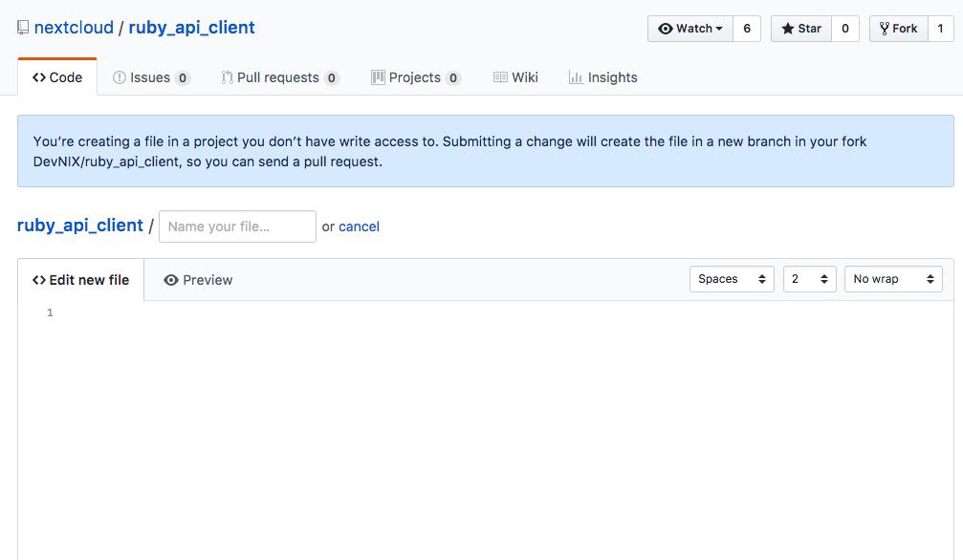Screen dimensions: 963x560
Task: Switch to the Preview tab
Action: pyautogui.click(x=198, y=280)
